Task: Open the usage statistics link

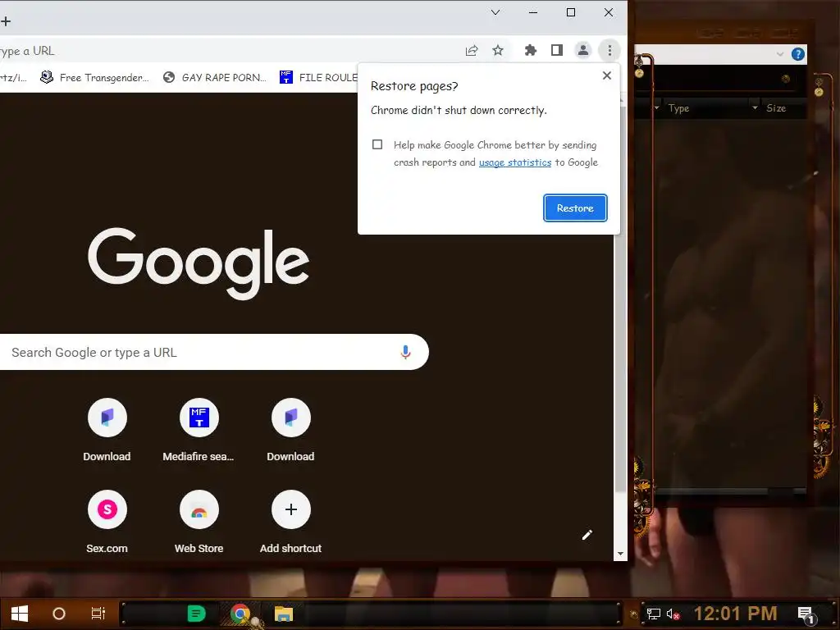Action: pos(515,162)
